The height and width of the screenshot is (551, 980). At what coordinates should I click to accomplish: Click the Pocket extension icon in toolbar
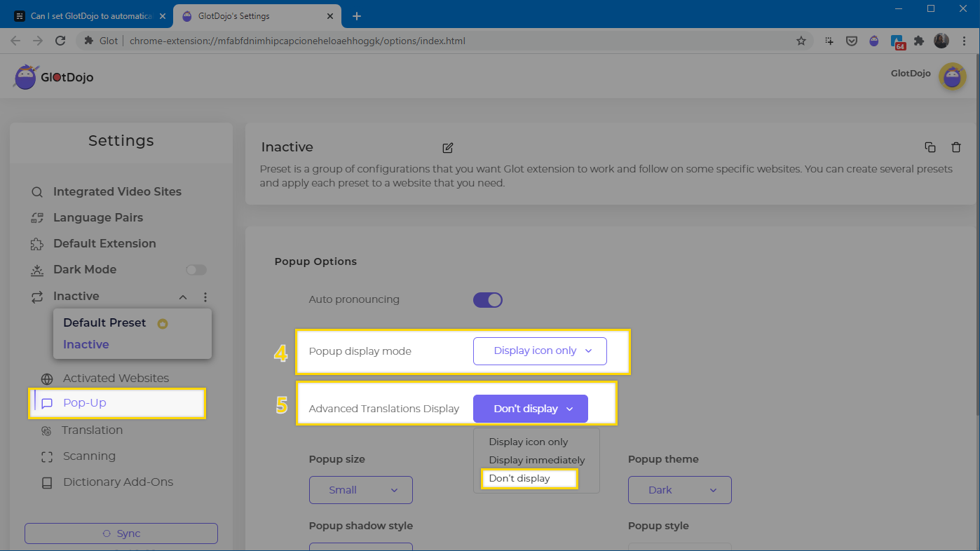[852, 41]
